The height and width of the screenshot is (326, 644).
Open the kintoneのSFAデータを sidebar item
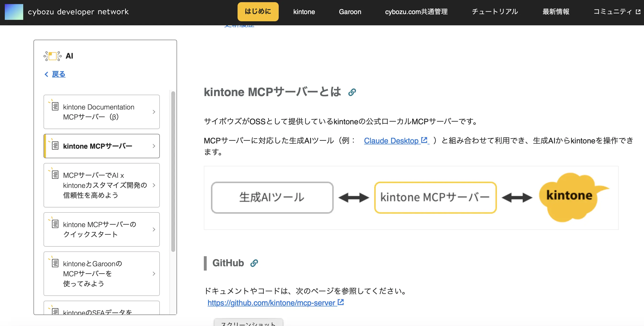[x=101, y=308]
